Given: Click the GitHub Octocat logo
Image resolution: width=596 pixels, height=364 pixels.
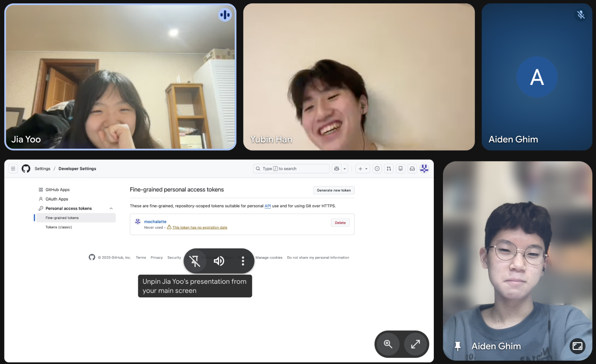Looking at the screenshot, I should click(26, 168).
